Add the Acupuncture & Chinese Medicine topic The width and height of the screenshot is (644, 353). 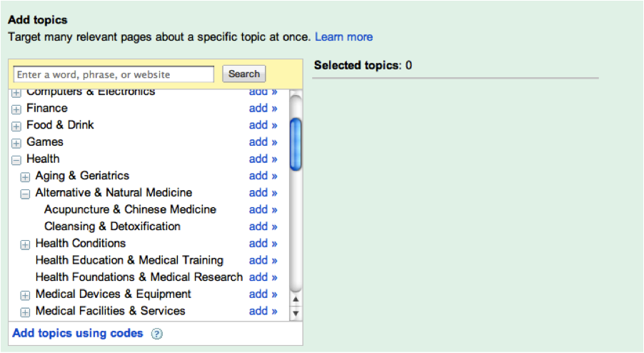263,209
